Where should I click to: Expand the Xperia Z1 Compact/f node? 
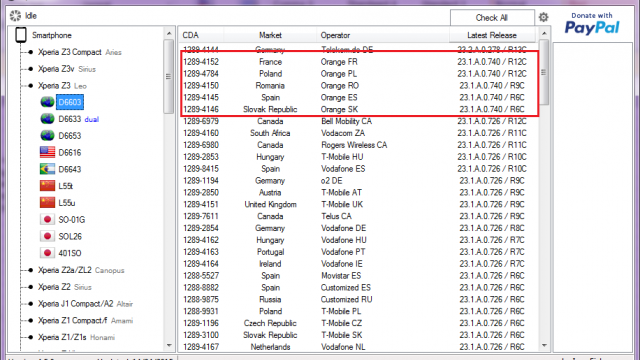coord(30,320)
